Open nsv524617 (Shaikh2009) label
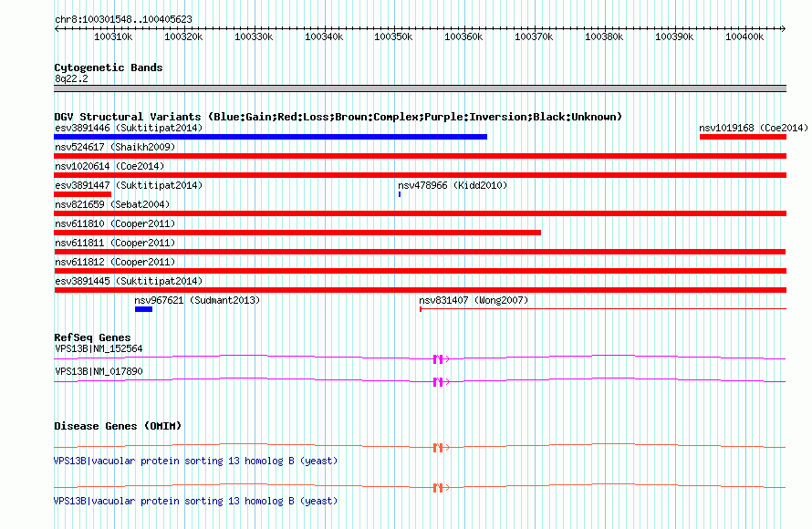 [x=115, y=147]
